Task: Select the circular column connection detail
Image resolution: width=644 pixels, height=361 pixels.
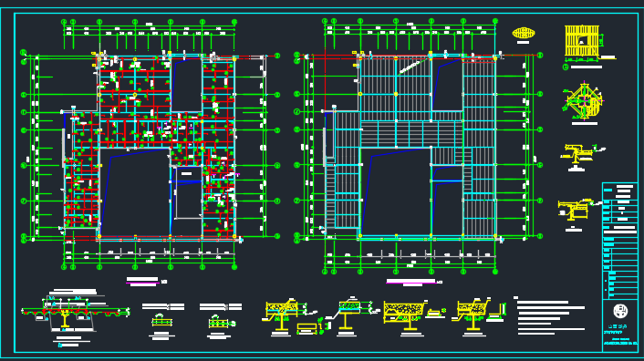Action: (584, 101)
